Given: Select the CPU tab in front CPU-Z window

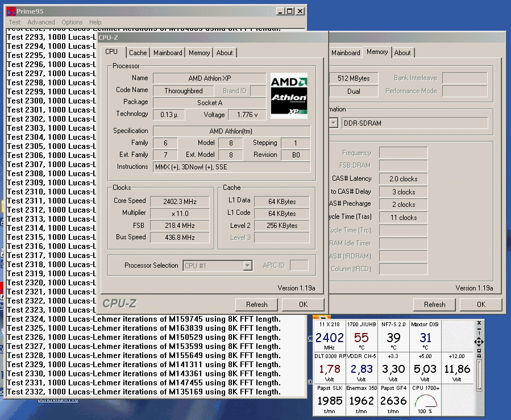Looking at the screenshot, I should pyautogui.click(x=111, y=52).
